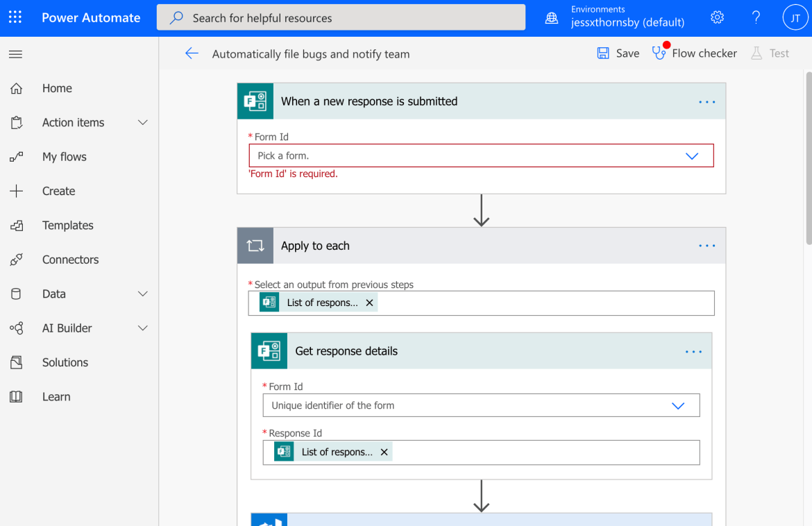Open the Flow checker
The width and height of the screenshot is (812, 526).
click(695, 53)
